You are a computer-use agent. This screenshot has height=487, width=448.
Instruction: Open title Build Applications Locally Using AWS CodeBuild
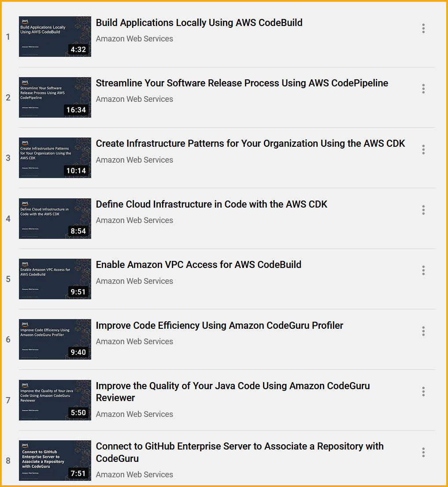(x=199, y=22)
